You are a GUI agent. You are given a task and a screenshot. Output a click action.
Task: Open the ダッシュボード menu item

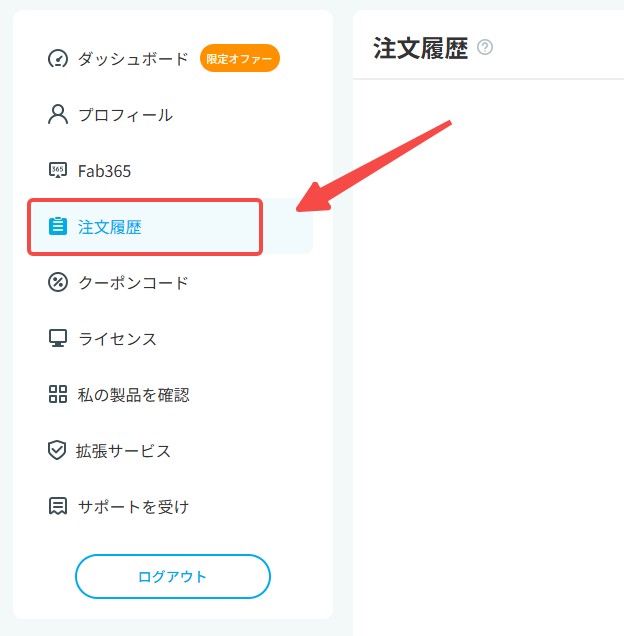(133, 59)
